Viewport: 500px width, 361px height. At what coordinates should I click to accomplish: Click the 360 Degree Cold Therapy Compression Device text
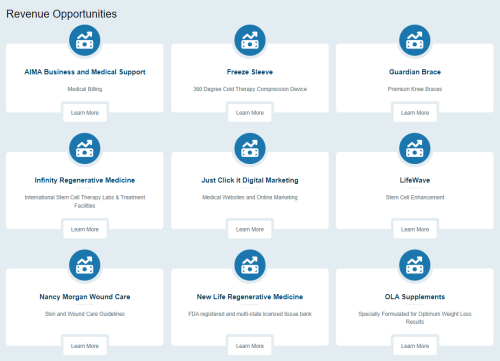pyautogui.click(x=250, y=89)
